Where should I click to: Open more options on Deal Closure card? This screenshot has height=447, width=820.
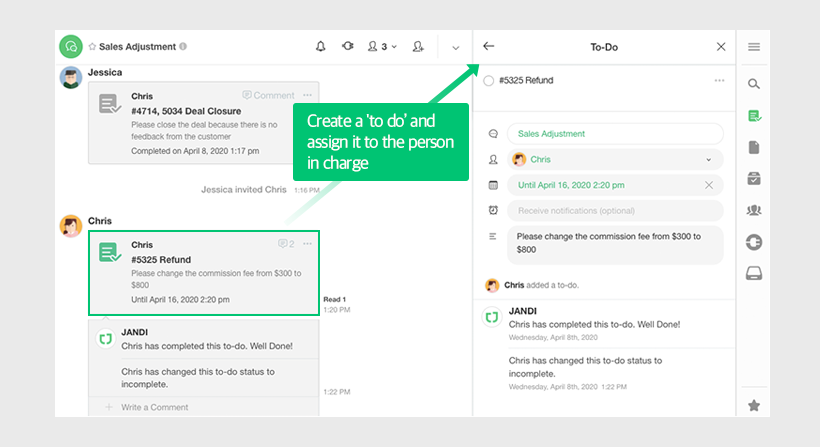click(308, 96)
